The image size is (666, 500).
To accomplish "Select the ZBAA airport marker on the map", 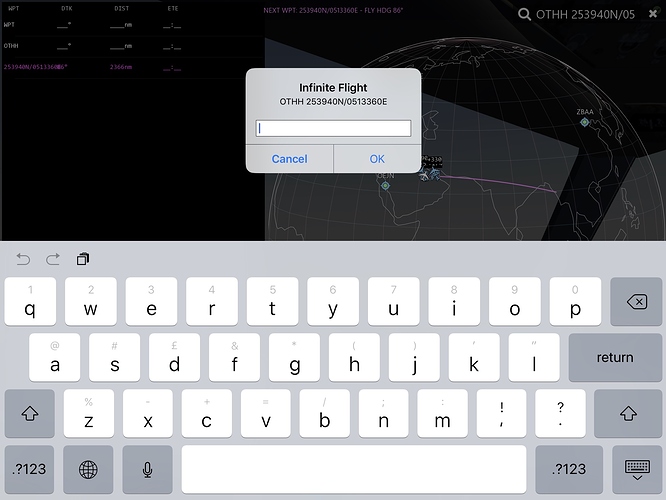I will [585, 122].
